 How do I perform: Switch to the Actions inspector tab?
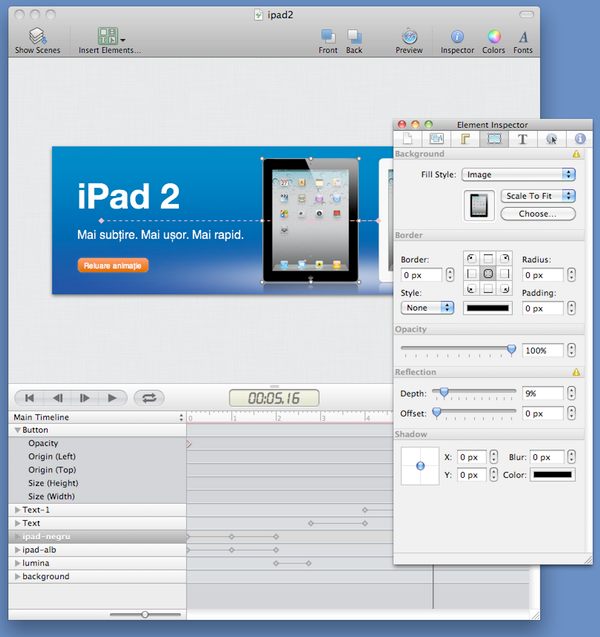click(551, 139)
